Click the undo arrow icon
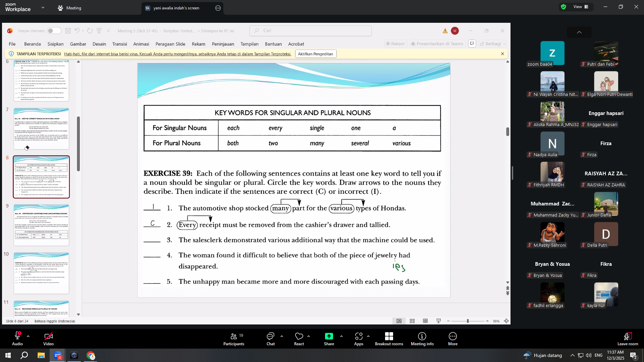This screenshot has width=644, height=362. pyautogui.click(x=77, y=31)
